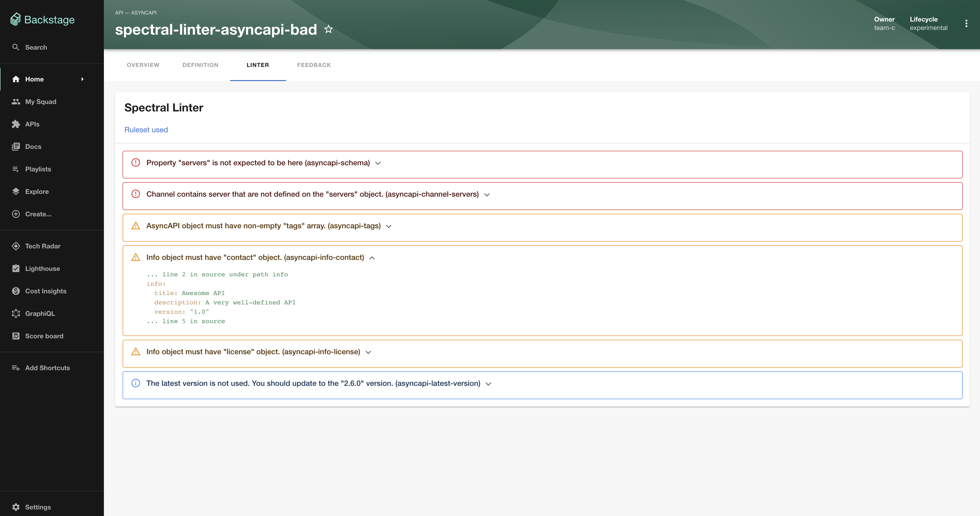Open the three-dot entity context menu

pyautogui.click(x=966, y=24)
